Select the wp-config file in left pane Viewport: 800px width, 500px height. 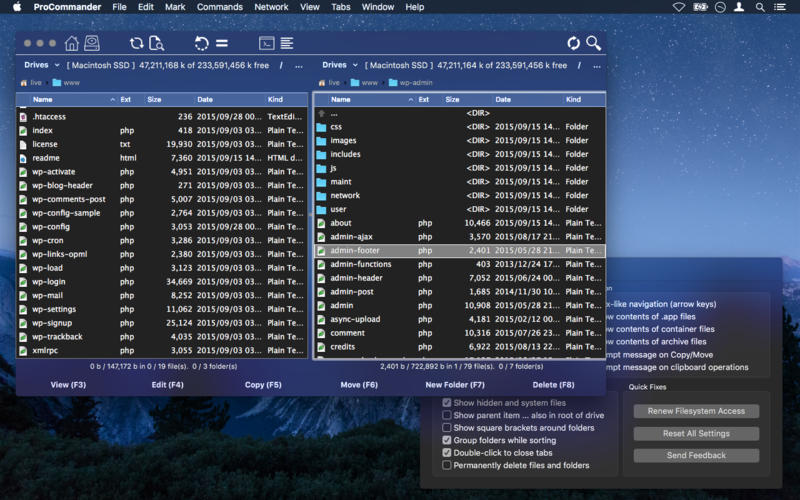click(50, 227)
